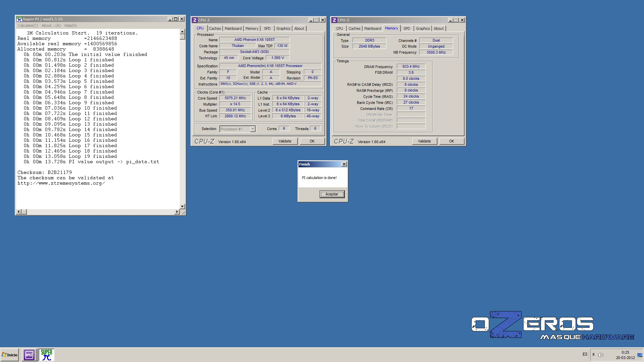
Task: Click Super PI horizontal scrollbar left arrow
Action: 19,212
